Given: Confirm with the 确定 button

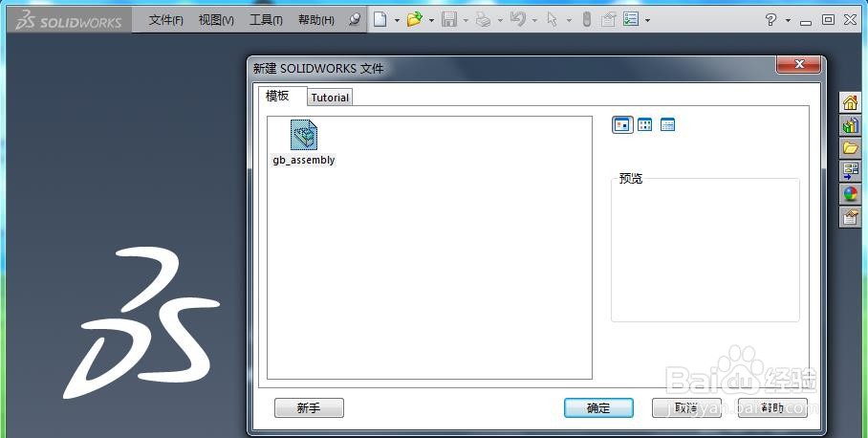Looking at the screenshot, I should point(598,408).
